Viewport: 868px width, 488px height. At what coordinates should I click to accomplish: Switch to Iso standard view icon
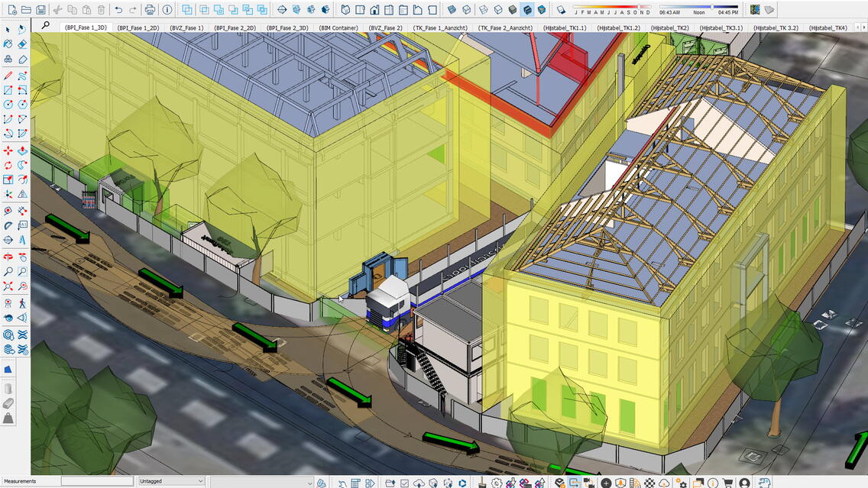(345, 10)
